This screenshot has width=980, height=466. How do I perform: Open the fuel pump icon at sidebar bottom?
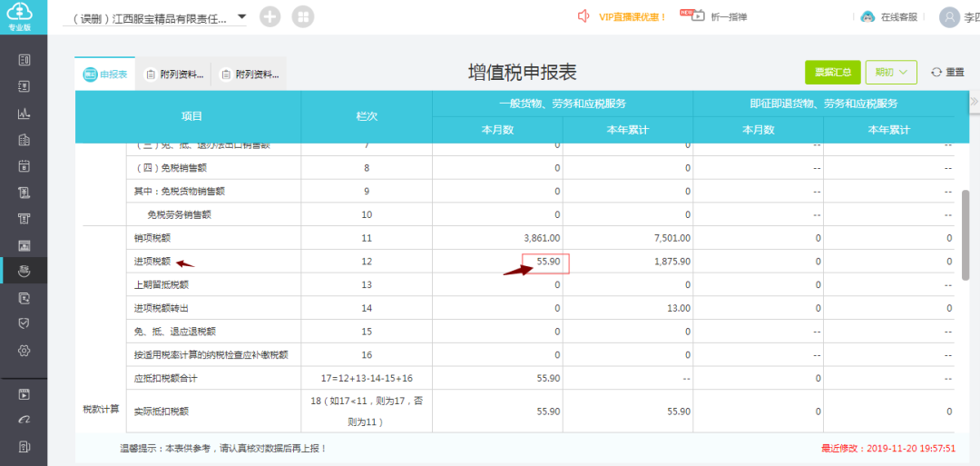click(x=24, y=446)
